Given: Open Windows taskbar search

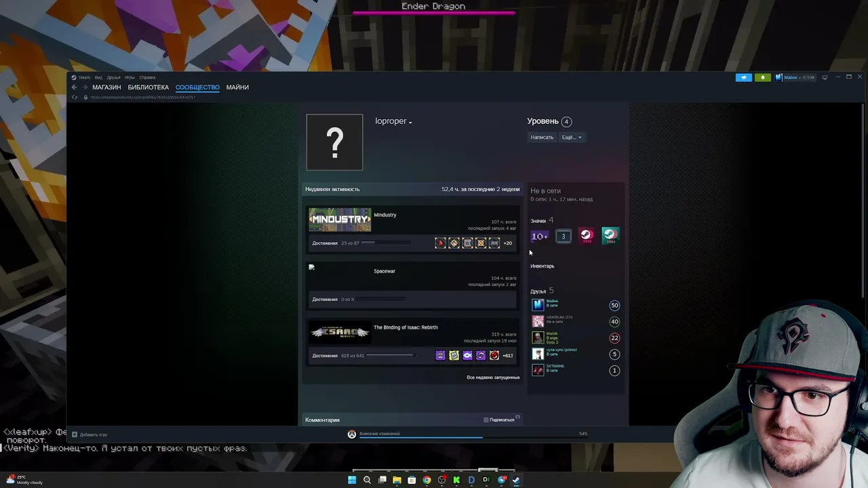Looking at the screenshot, I should (367, 480).
